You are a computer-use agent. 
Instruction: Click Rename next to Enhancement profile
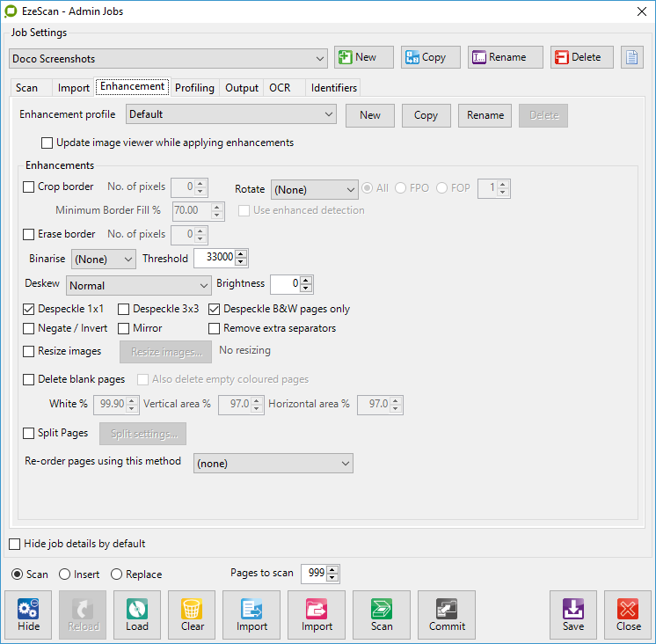[x=485, y=115]
